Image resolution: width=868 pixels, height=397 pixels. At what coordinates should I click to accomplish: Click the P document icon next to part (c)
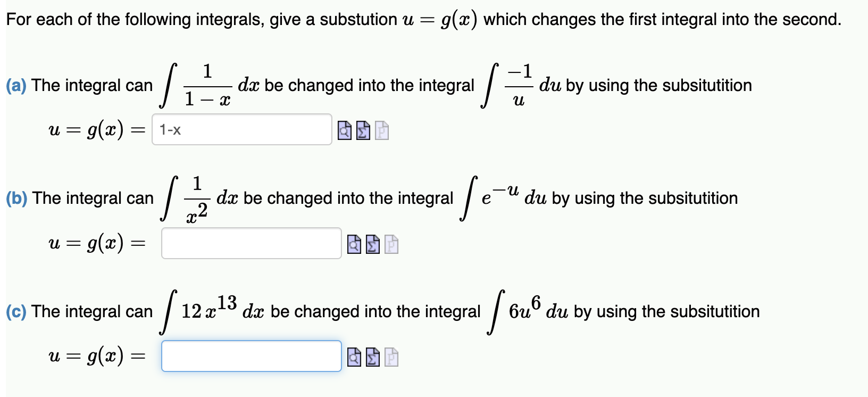tap(391, 357)
